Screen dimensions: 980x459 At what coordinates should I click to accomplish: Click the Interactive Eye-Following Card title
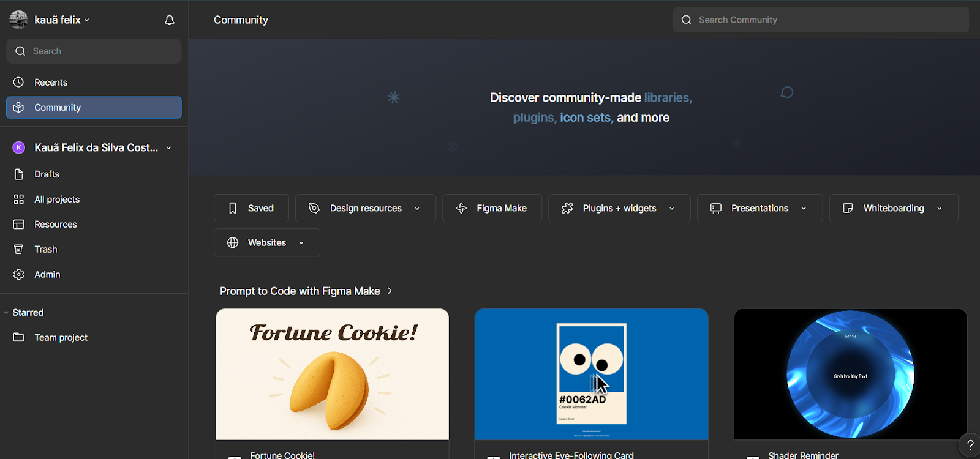[571, 455]
